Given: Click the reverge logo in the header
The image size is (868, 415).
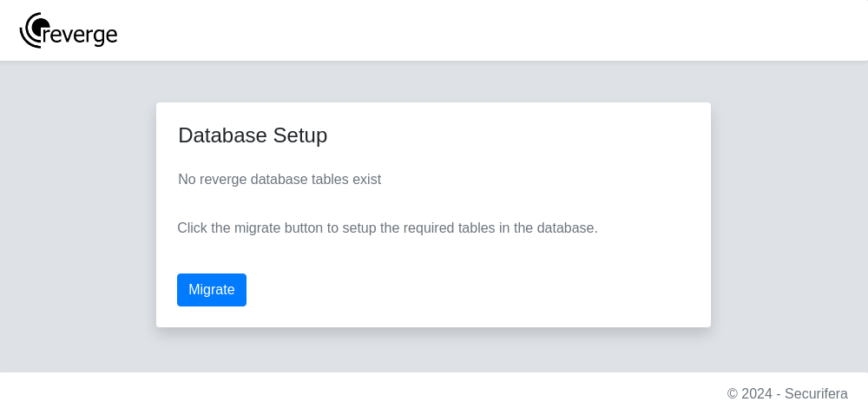Looking at the screenshot, I should (68, 30).
